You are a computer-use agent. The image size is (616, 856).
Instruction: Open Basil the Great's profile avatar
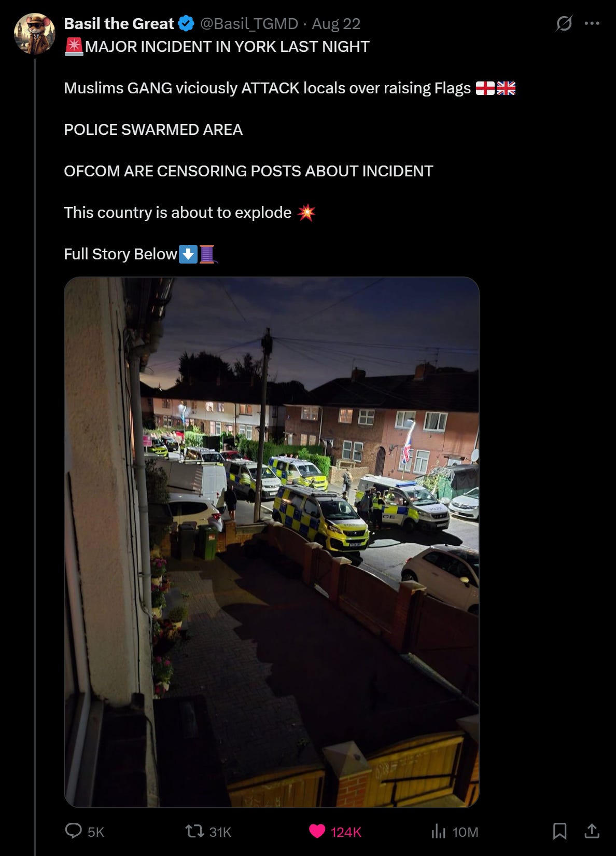pyautogui.click(x=34, y=34)
